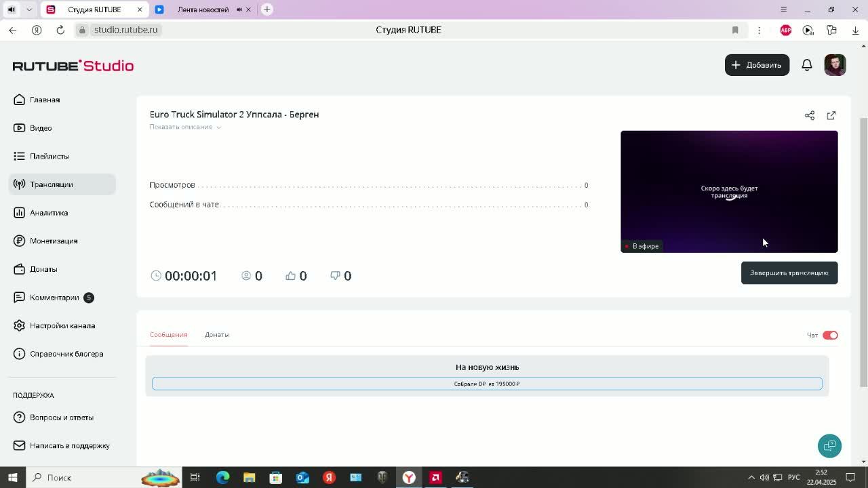Image resolution: width=868 pixels, height=488 pixels.
Task: Open a new browser tab
Action: pyautogui.click(x=267, y=9)
